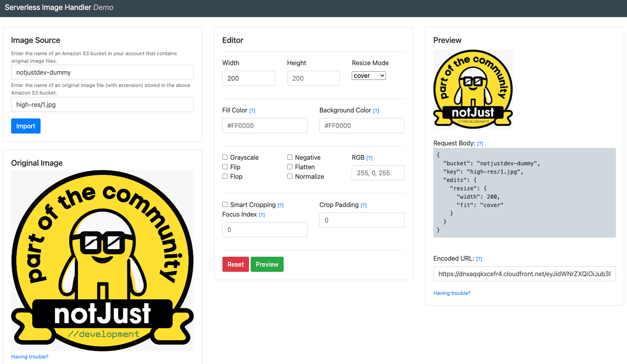Image resolution: width=627 pixels, height=364 pixels.
Task: Focus the S3 bucket name field
Action: [102, 72]
